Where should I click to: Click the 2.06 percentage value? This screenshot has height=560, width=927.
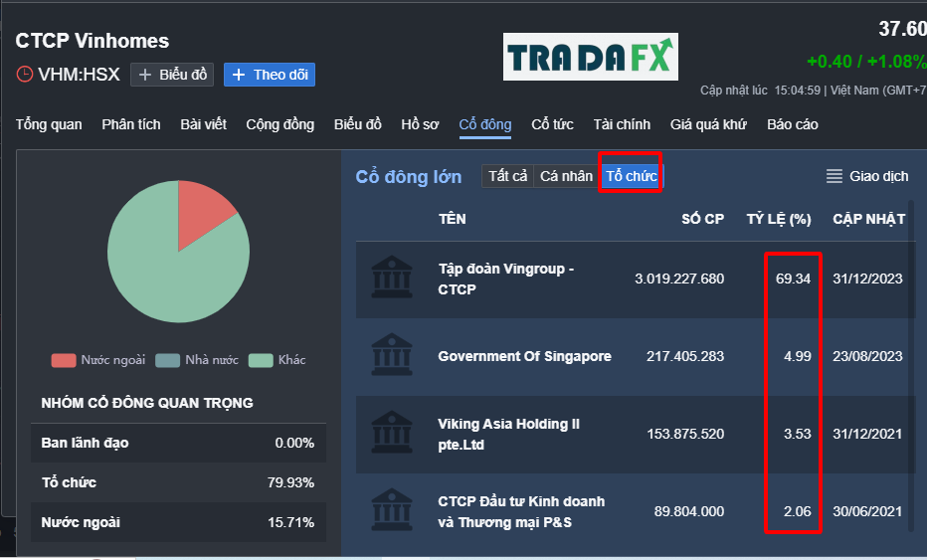pos(798,511)
